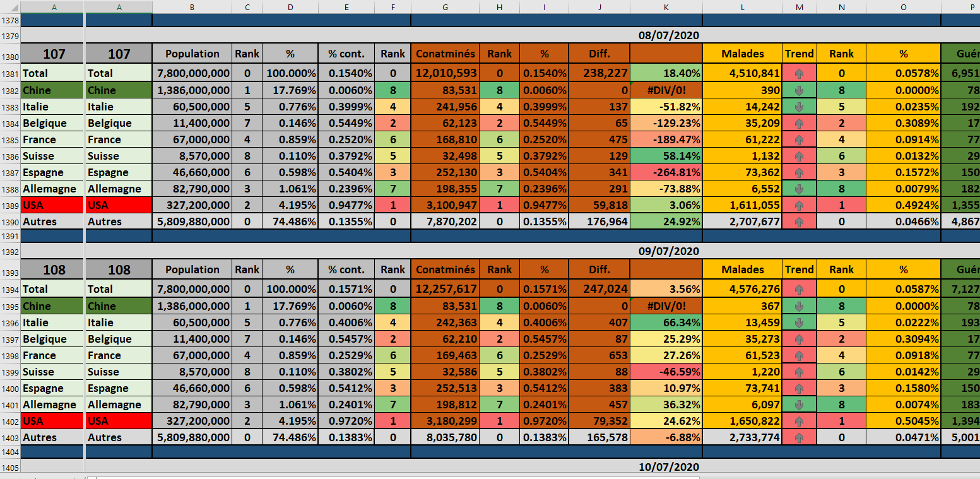Click row header 1389
980x479 pixels.
click(x=10, y=205)
